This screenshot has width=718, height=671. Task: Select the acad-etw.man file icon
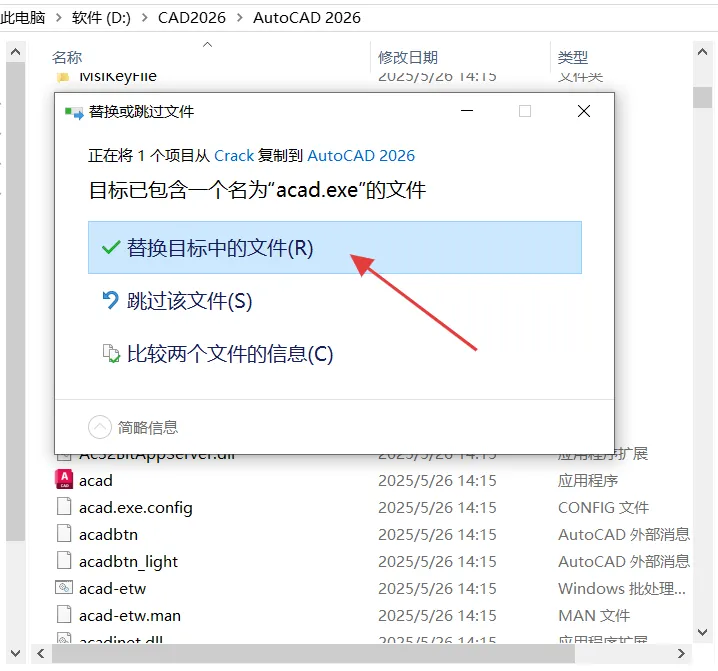click(64, 615)
